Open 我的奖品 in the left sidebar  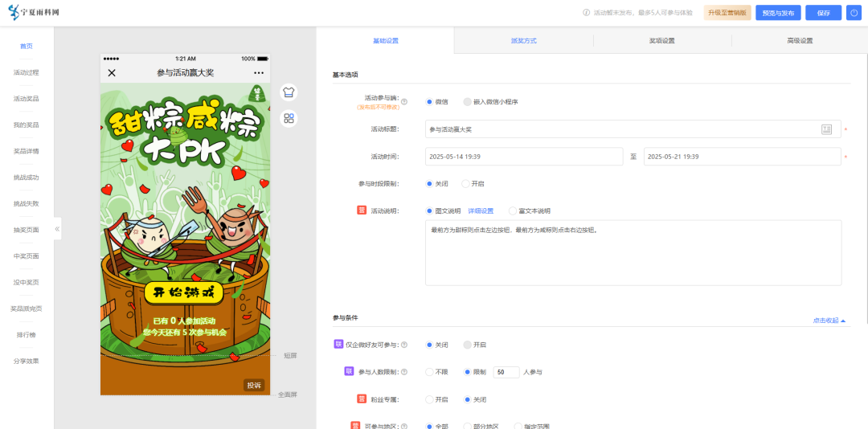pos(27,125)
